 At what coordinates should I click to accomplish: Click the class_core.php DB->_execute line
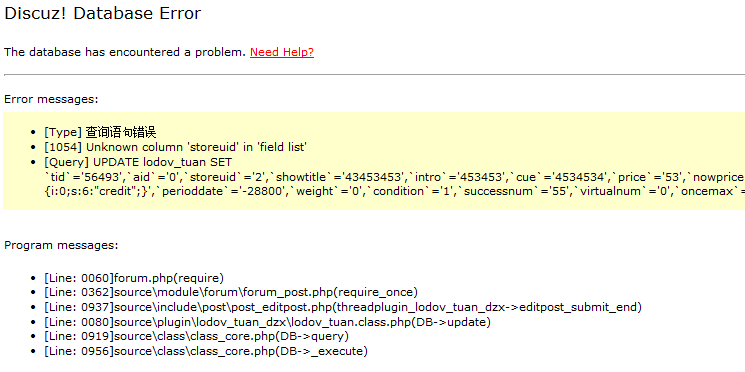[206, 352]
